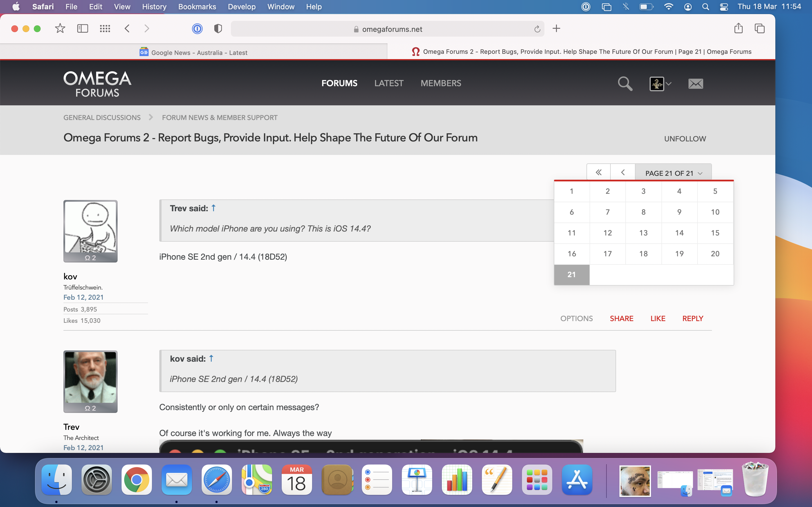The image size is (812, 507).
Task: Open the forum inbox envelope icon
Action: point(696,83)
